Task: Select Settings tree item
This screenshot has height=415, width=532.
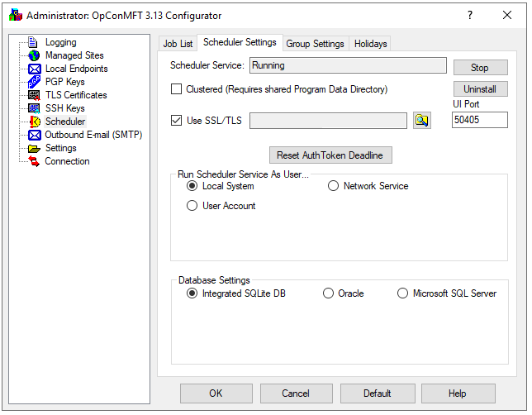Action: tap(61, 148)
